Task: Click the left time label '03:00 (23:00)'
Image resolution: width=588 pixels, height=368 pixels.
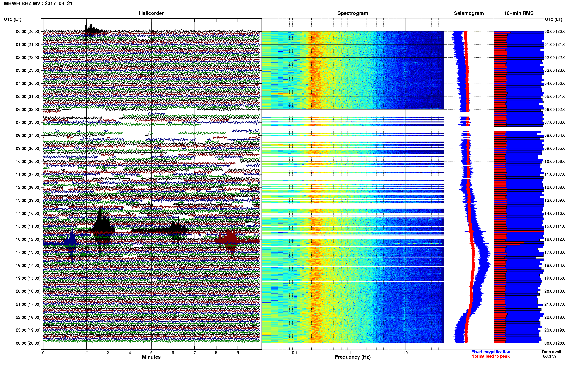Action: point(28,70)
